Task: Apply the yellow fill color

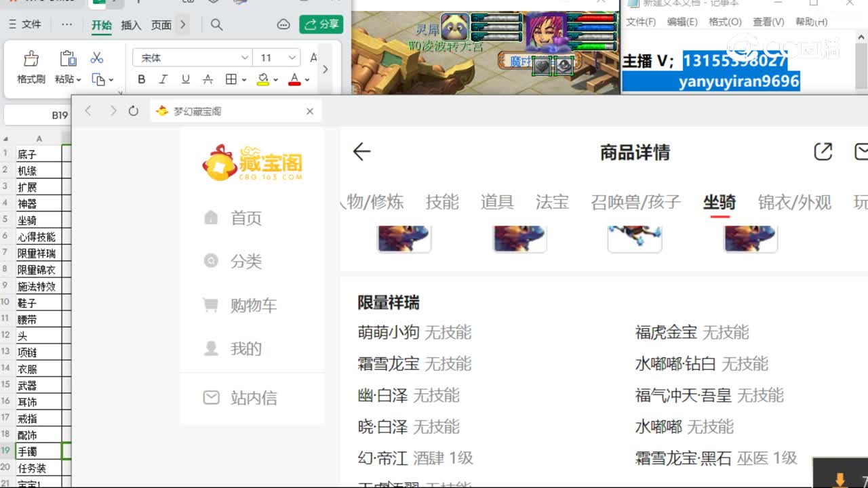Action: pos(263,79)
